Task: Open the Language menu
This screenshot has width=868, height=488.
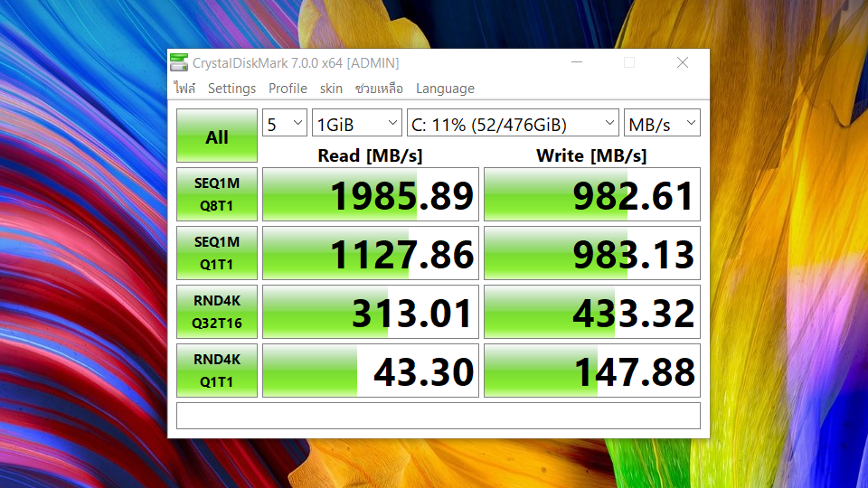Action: [x=445, y=89]
